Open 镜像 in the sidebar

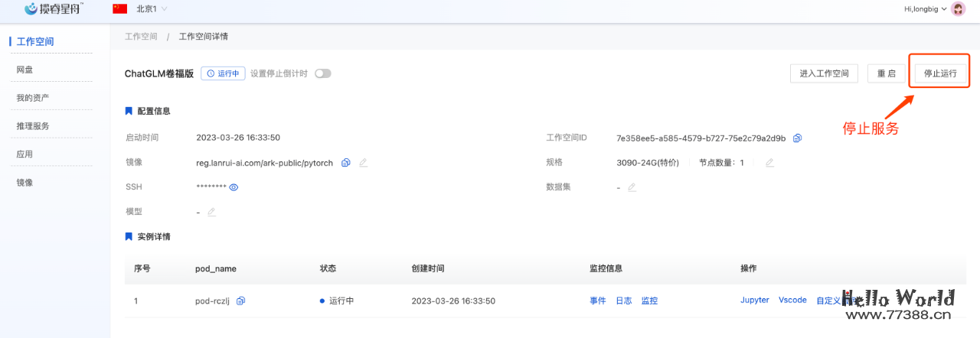tap(25, 182)
